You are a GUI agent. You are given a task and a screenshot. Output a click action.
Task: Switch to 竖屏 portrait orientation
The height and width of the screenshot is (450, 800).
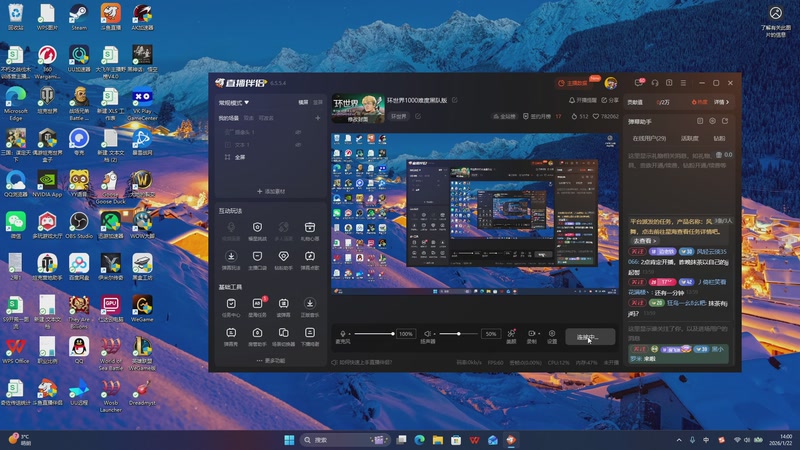point(318,103)
